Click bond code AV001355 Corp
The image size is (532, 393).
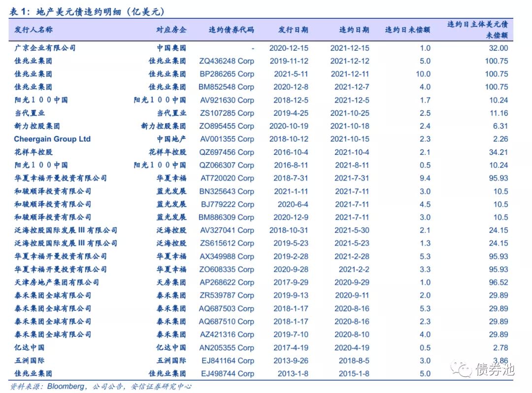pos(227,139)
